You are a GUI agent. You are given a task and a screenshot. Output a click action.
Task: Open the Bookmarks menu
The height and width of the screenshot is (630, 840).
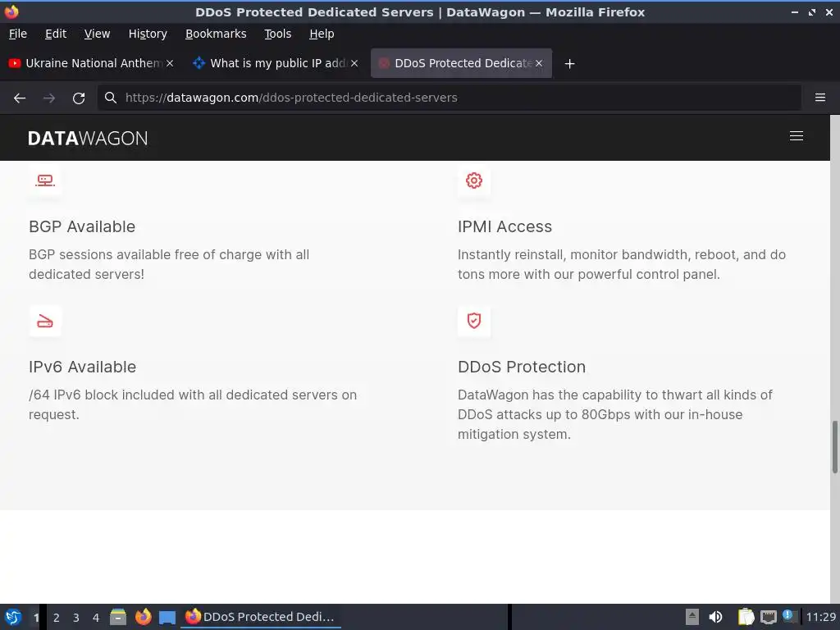coord(216,34)
